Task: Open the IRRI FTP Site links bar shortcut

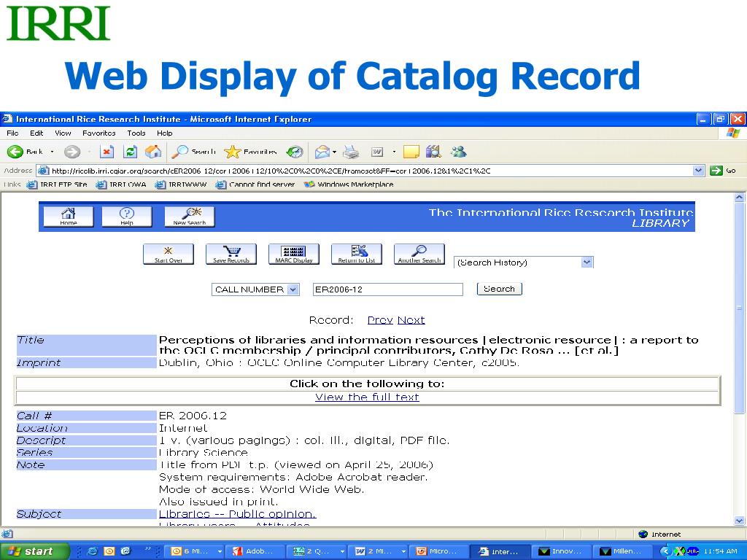Action: click(57, 184)
